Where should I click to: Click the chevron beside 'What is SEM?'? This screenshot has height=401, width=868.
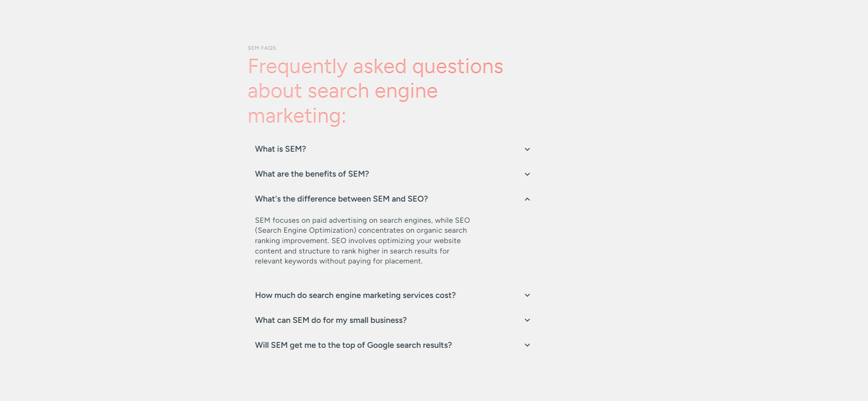(527, 150)
